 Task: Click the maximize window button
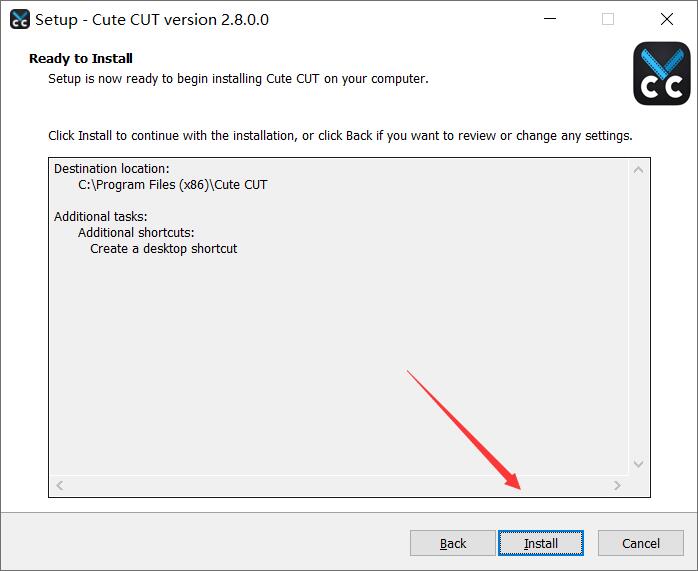pos(608,19)
